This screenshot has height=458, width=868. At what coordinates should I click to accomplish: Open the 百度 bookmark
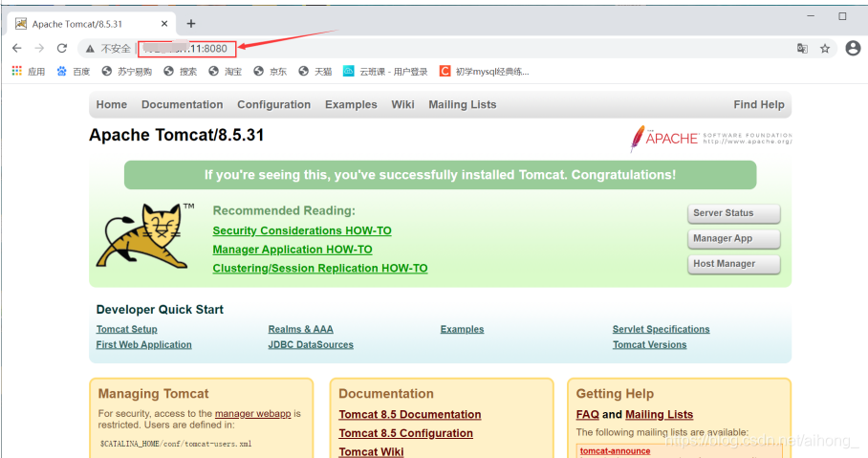pyautogui.click(x=73, y=72)
